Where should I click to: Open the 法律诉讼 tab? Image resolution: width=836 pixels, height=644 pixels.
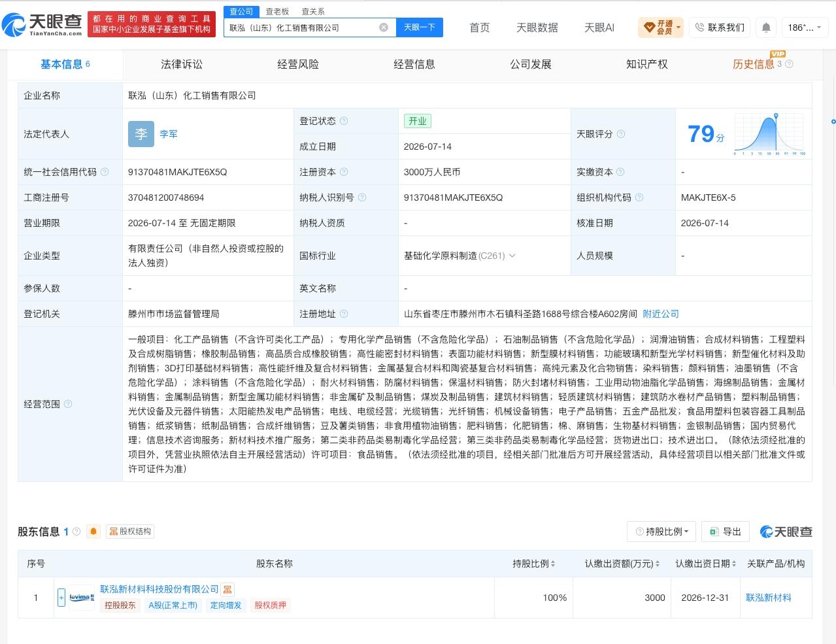182,64
